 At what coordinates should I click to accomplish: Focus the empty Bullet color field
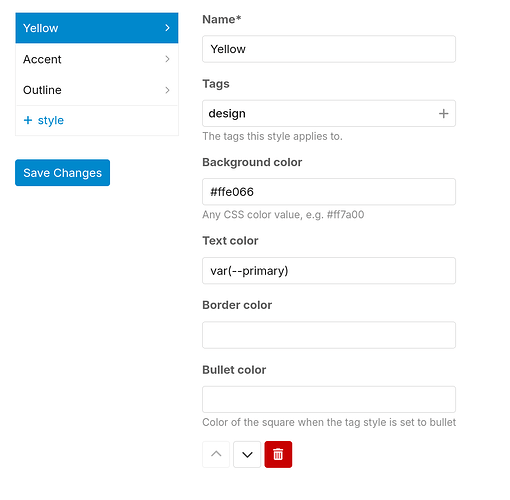329,399
